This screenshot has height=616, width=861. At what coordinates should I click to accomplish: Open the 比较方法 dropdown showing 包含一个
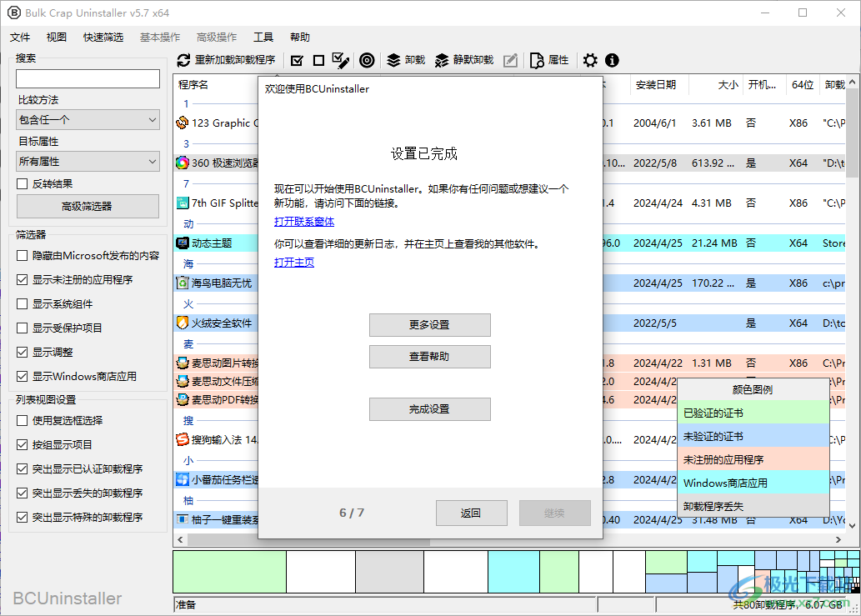tap(87, 119)
